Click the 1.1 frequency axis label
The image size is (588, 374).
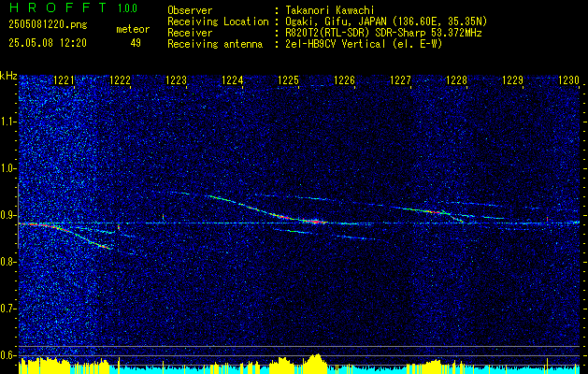click(7, 122)
